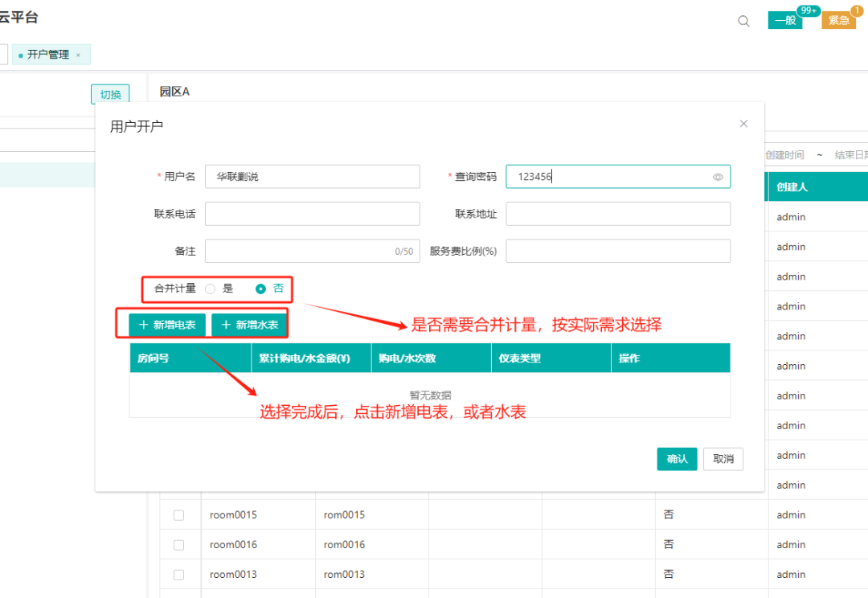Select 否 for 合并计量
Image resolution: width=868 pixels, height=598 pixels.
click(260, 289)
